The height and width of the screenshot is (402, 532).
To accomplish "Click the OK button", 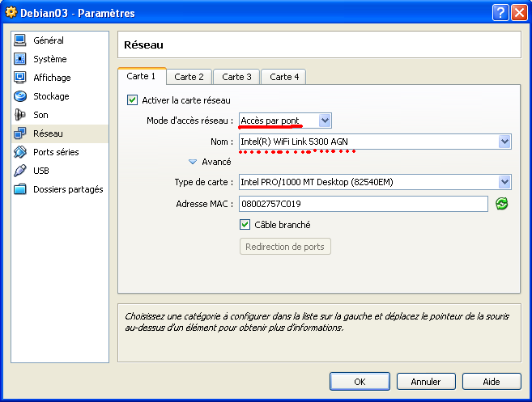I will [x=360, y=382].
